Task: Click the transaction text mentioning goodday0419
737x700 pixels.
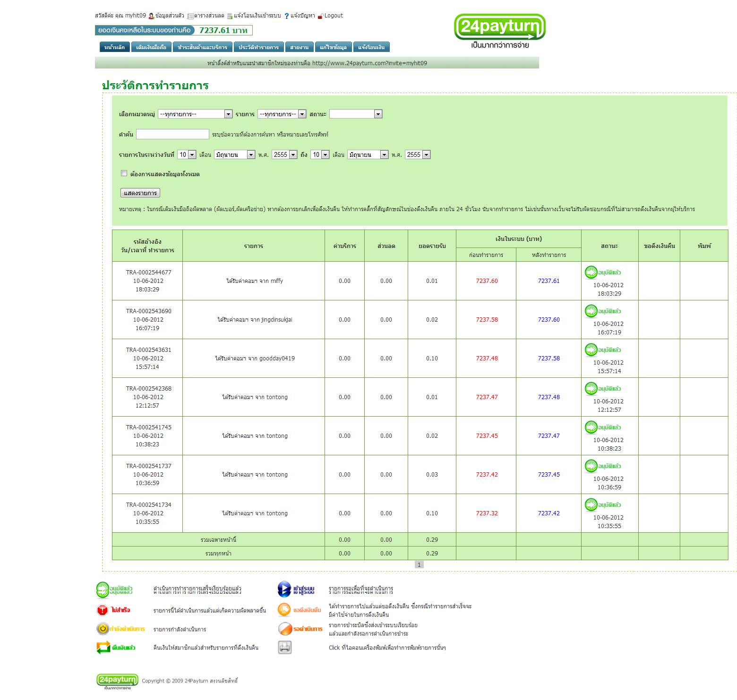Action: pyautogui.click(x=255, y=359)
